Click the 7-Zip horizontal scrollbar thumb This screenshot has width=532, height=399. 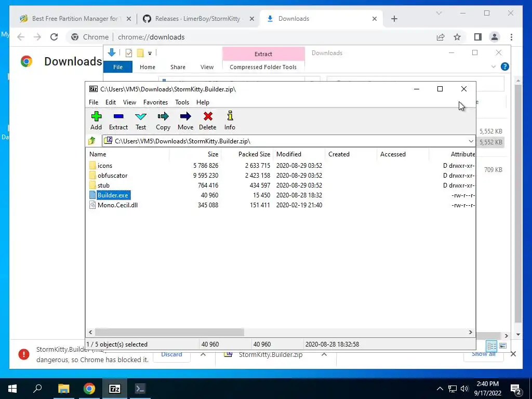pos(169,332)
